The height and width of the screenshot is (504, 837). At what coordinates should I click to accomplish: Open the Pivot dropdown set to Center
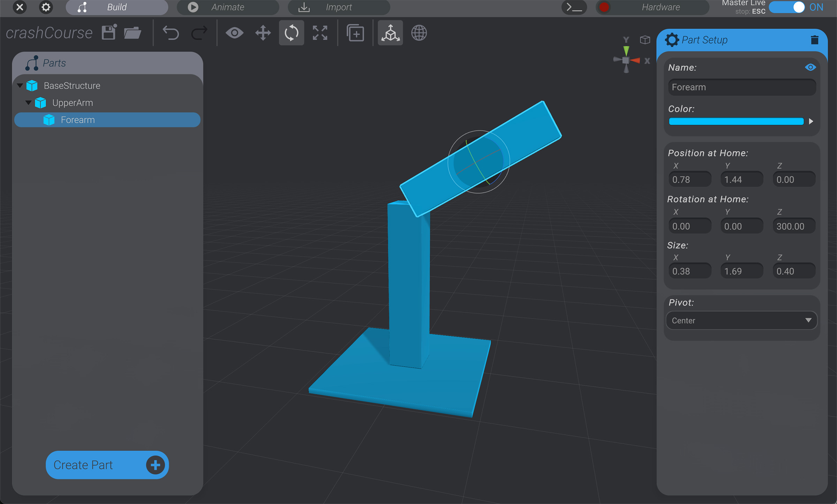pos(741,320)
